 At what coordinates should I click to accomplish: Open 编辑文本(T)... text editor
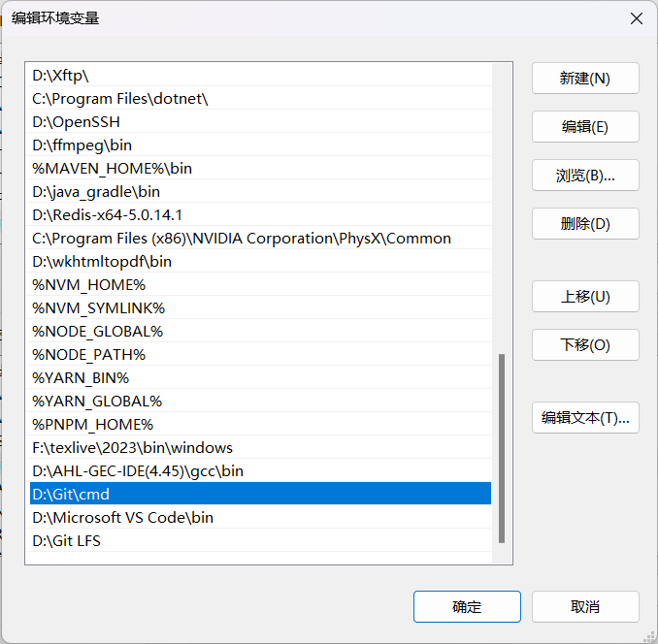pyautogui.click(x=585, y=418)
